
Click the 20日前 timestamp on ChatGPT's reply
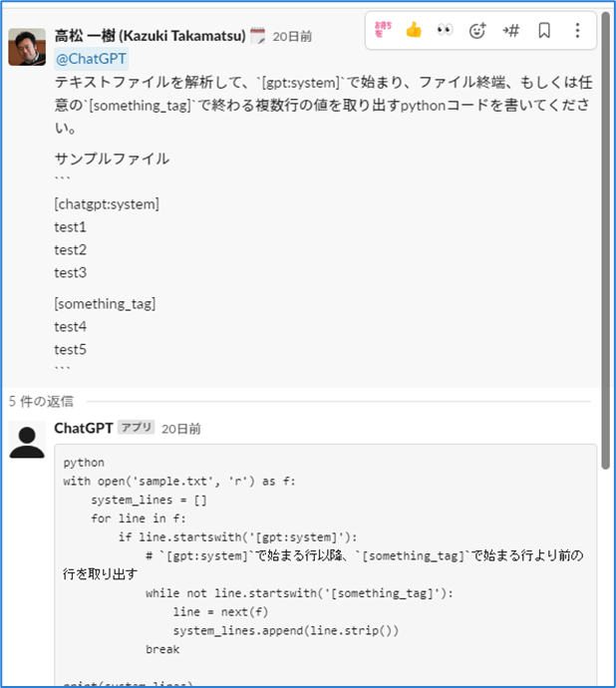[181, 429]
